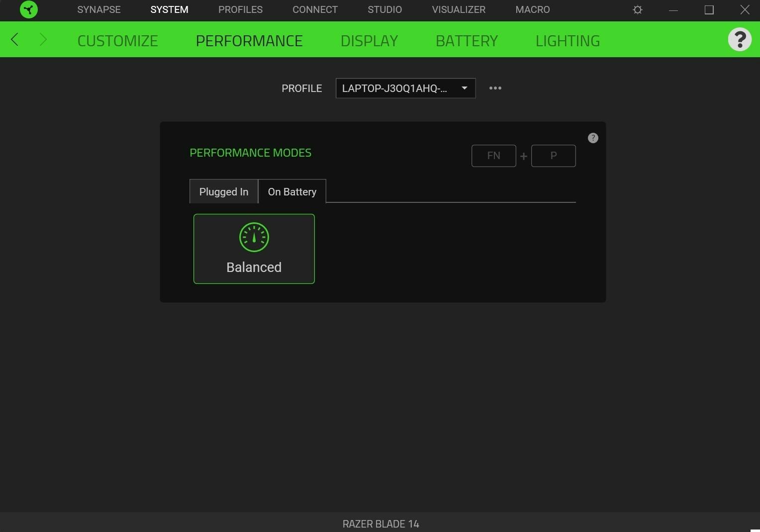Maximize the Synapse window
The image size is (760, 532).
coord(709,10)
